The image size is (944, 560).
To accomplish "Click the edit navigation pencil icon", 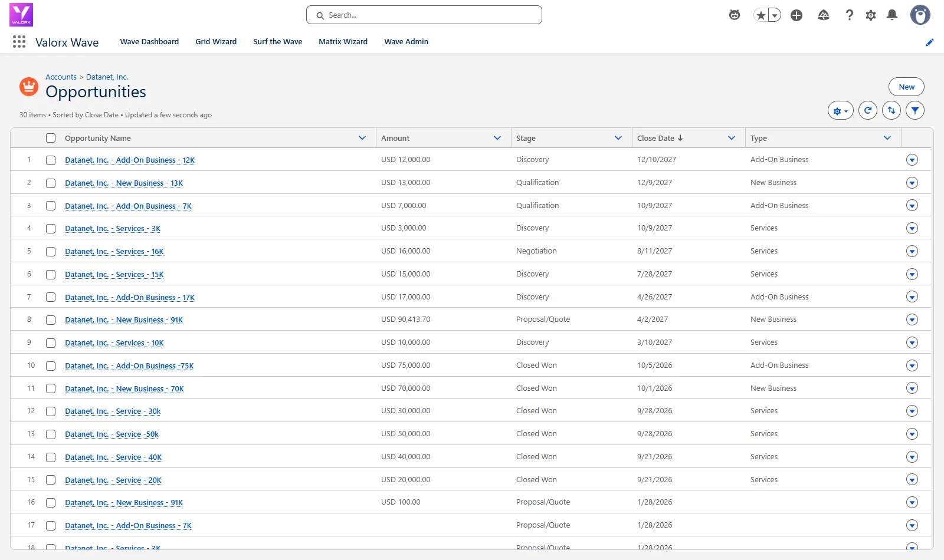I will pyautogui.click(x=930, y=42).
